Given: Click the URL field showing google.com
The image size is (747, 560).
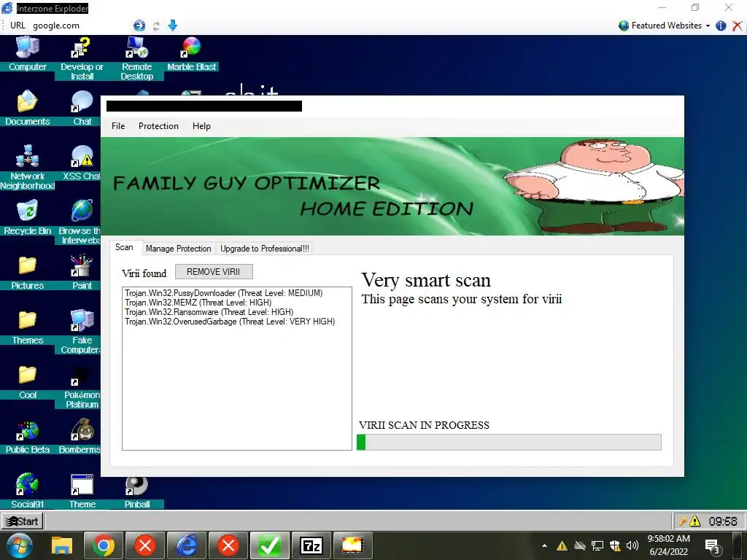Looking at the screenshot, I should tap(80, 26).
